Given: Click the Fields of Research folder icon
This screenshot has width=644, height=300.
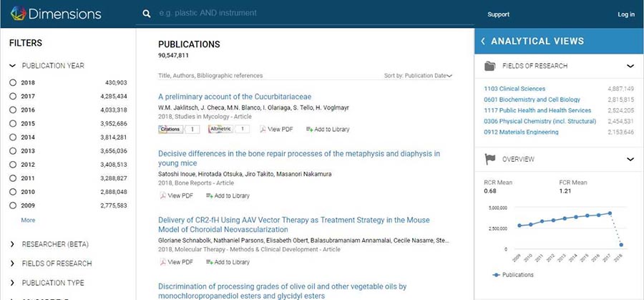Looking at the screenshot, I should [x=489, y=66].
